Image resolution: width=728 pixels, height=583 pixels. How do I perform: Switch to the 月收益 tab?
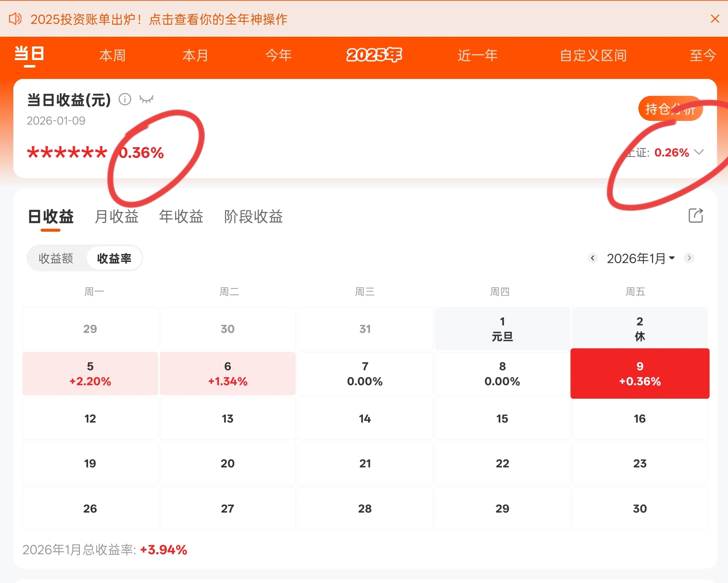click(117, 216)
